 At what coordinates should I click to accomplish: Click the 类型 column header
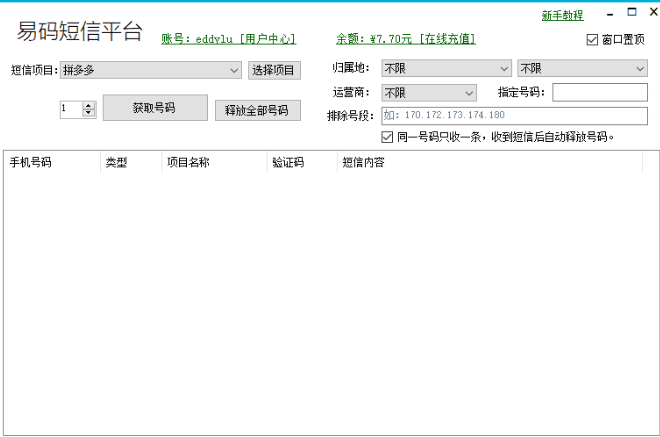[131, 163]
